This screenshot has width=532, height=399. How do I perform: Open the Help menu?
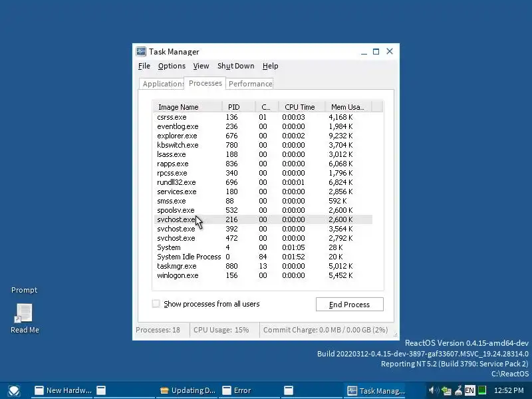point(271,66)
